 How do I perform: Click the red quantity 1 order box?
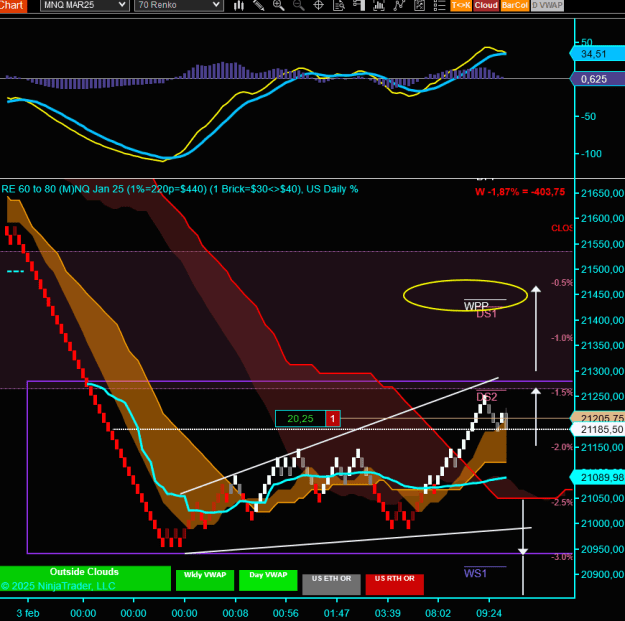(x=333, y=419)
